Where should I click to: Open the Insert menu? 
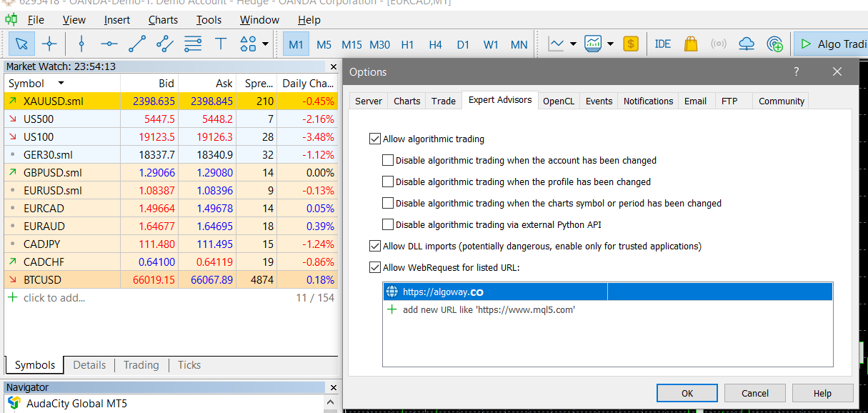click(x=117, y=20)
